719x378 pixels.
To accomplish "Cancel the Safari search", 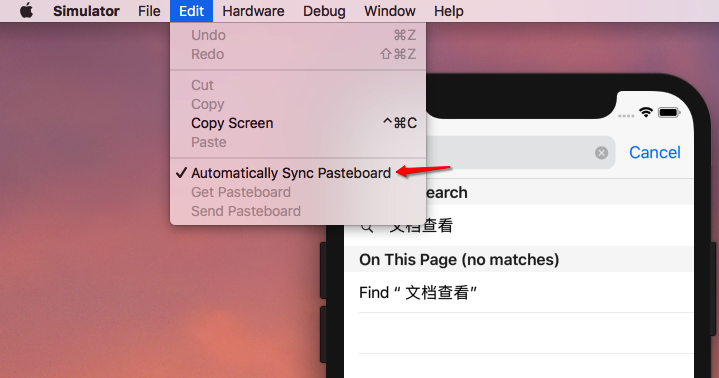I will (x=654, y=152).
